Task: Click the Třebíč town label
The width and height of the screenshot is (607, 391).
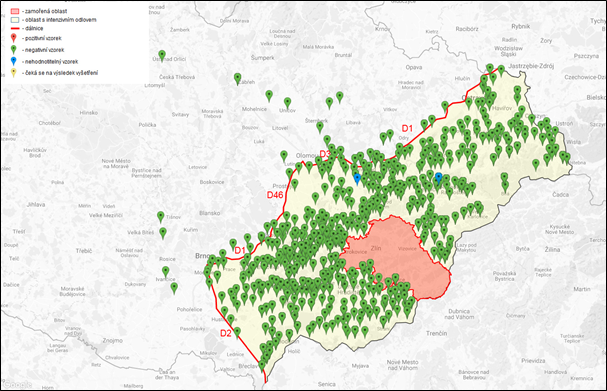Action: (84, 250)
